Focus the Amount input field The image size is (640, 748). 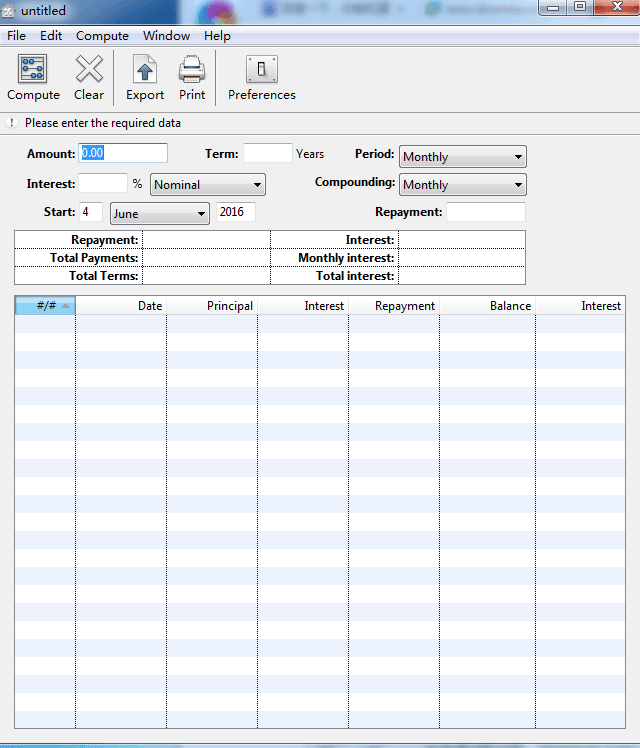click(x=123, y=153)
